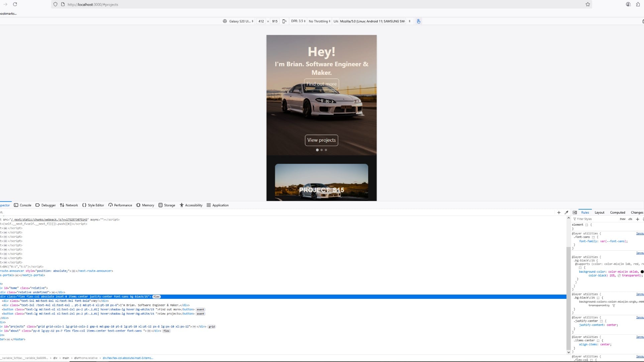This screenshot has width=644, height=362.
Task: Click the rotate viewport icon next to dimensions
Action: [284, 21]
